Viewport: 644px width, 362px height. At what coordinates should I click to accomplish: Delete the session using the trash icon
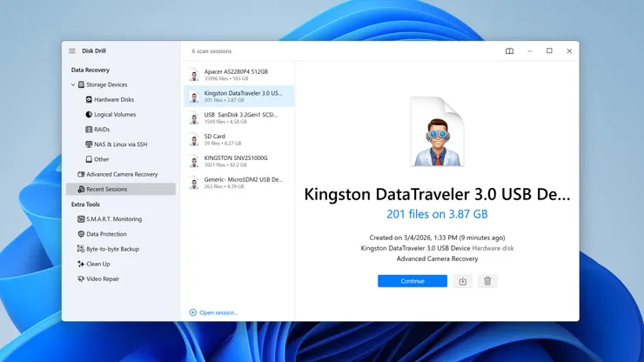(x=487, y=281)
